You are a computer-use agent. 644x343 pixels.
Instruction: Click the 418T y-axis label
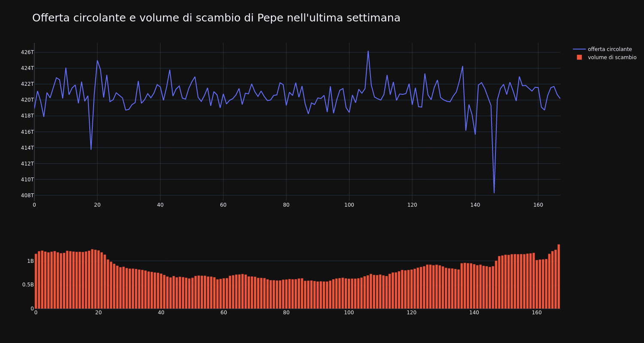click(27, 116)
